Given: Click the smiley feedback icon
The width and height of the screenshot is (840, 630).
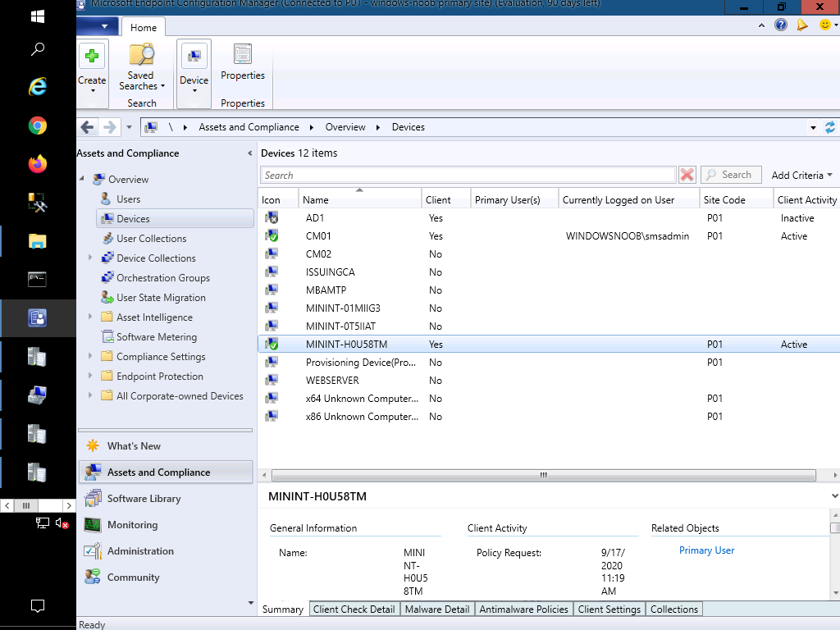Looking at the screenshot, I should pyautogui.click(x=825, y=25).
